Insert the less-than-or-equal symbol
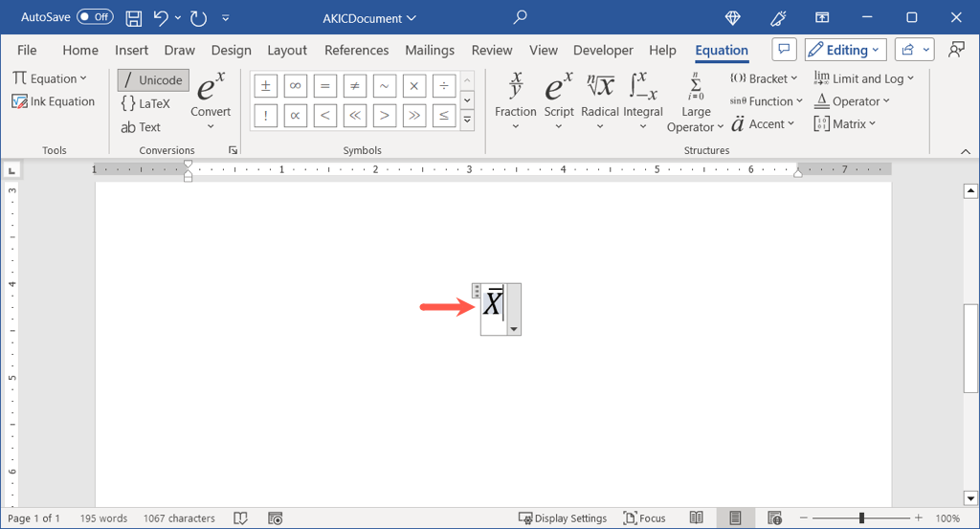The width and height of the screenshot is (980, 529). (x=444, y=116)
